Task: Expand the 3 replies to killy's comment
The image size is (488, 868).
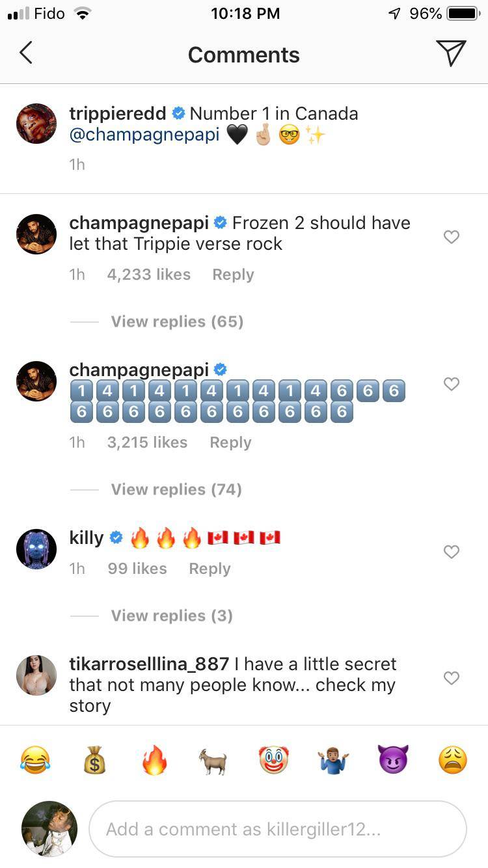Action: click(x=172, y=615)
